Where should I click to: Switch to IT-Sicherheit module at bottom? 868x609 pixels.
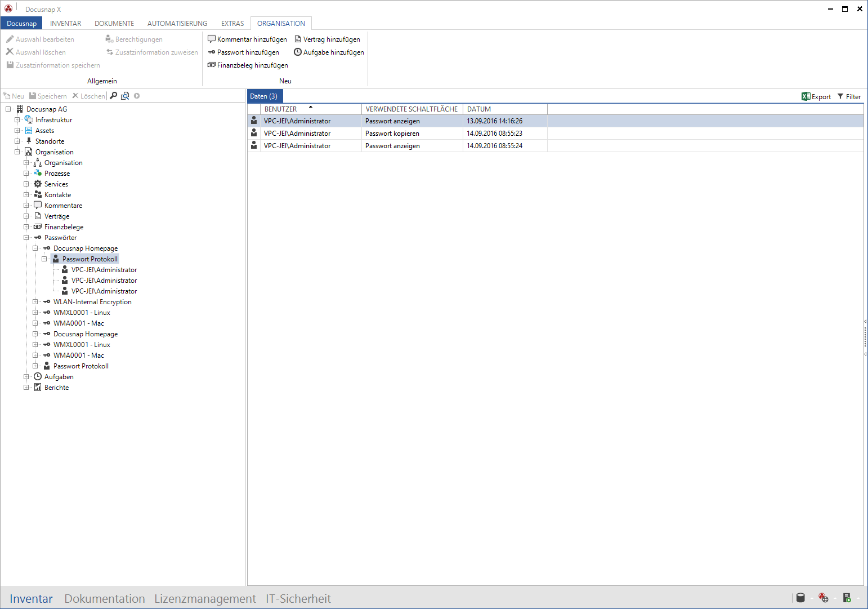[x=298, y=598]
